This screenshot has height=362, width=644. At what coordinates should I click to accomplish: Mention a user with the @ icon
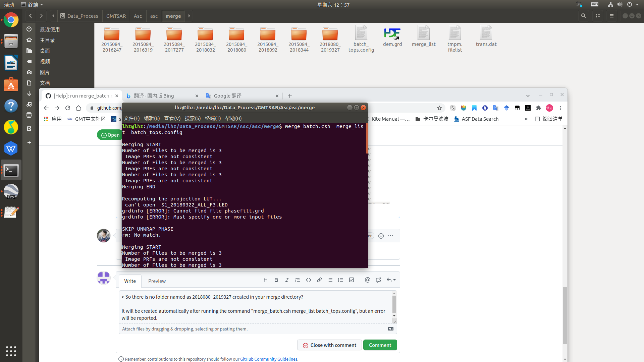point(367,280)
